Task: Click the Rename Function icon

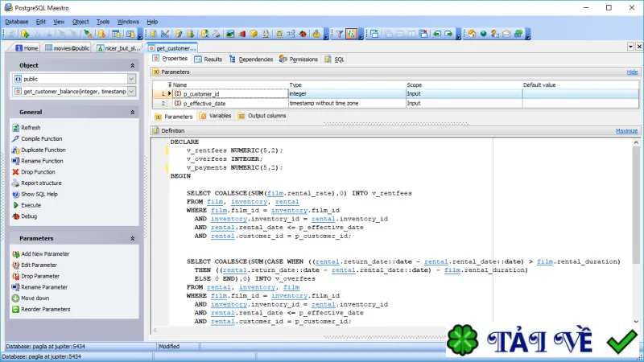Action: (15, 161)
